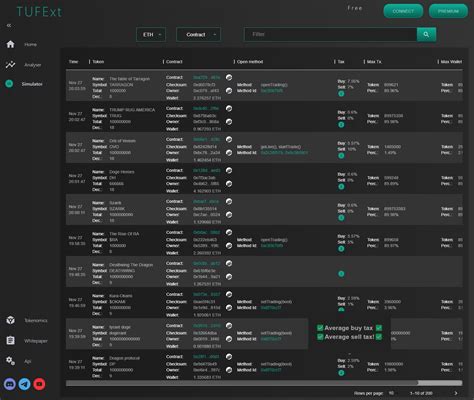Screen dimensions: 474x400
Task: Click the TRUMP RUG AMERICA token name
Action: (x=132, y=110)
